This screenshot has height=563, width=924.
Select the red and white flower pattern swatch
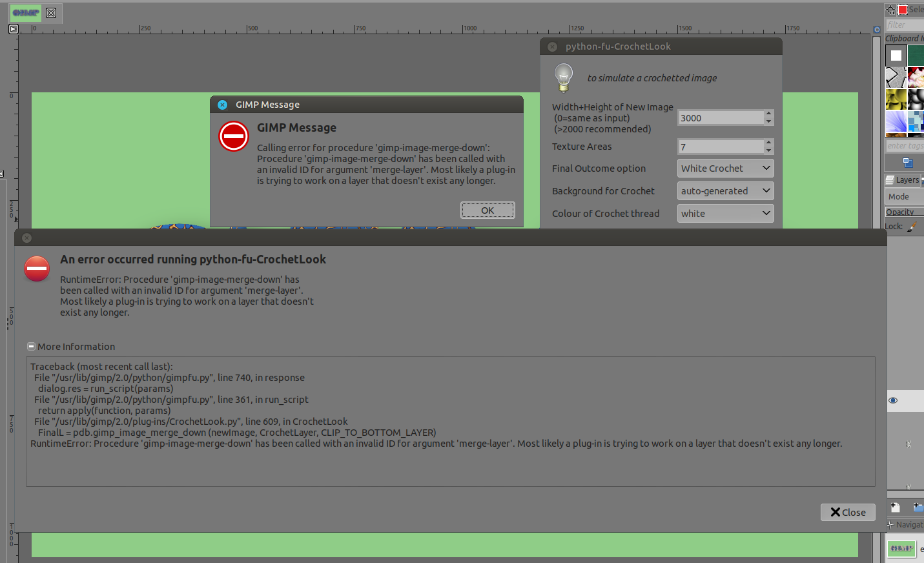point(916,77)
